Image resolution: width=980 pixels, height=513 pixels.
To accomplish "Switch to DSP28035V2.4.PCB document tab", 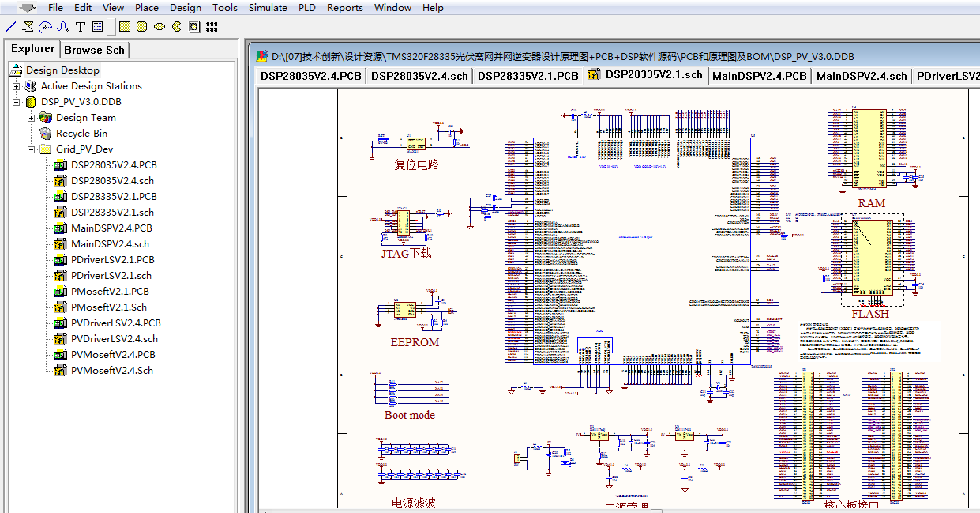I will click(311, 76).
